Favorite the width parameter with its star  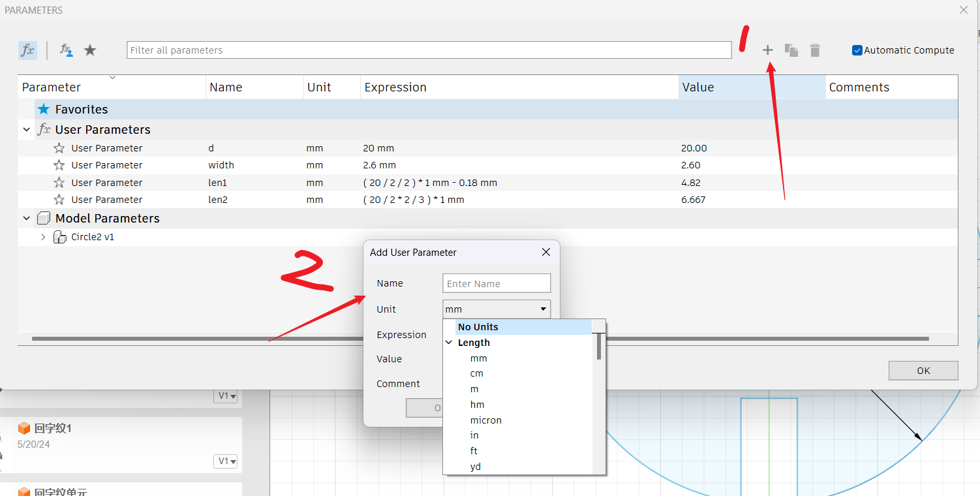click(x=59, y=165)
